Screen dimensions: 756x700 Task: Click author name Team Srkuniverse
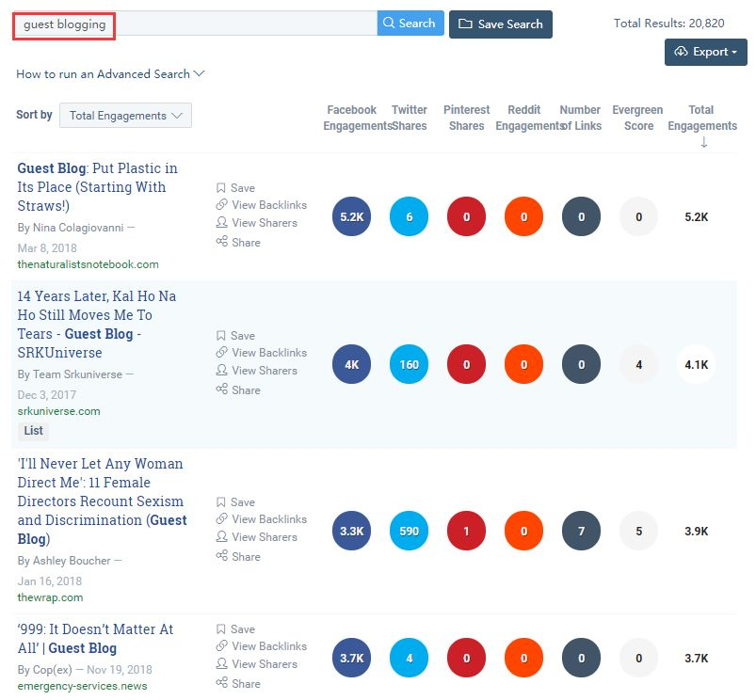point(77,374)
